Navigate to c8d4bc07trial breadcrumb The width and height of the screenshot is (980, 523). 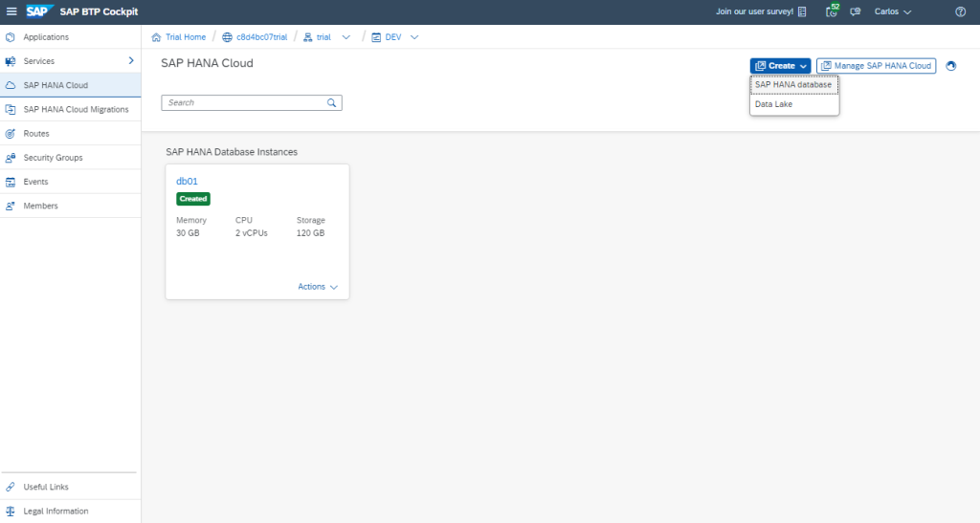[x=262, y=37]
